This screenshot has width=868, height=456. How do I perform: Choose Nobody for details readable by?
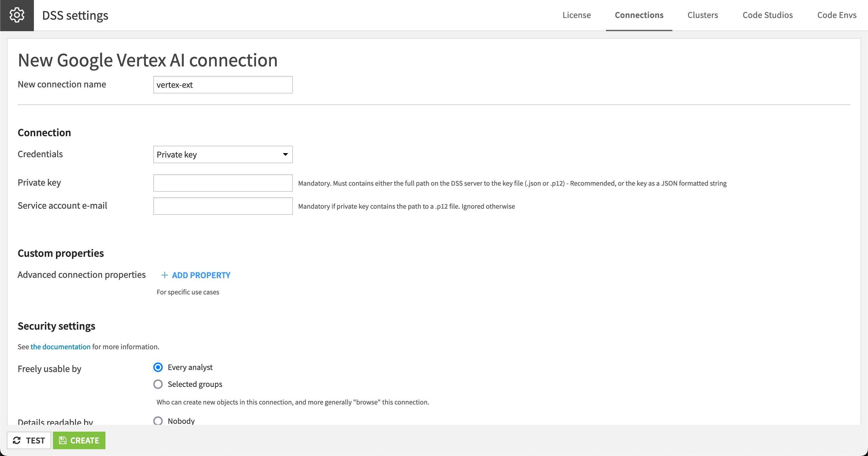pyautogui.click(x=158, y=421)
